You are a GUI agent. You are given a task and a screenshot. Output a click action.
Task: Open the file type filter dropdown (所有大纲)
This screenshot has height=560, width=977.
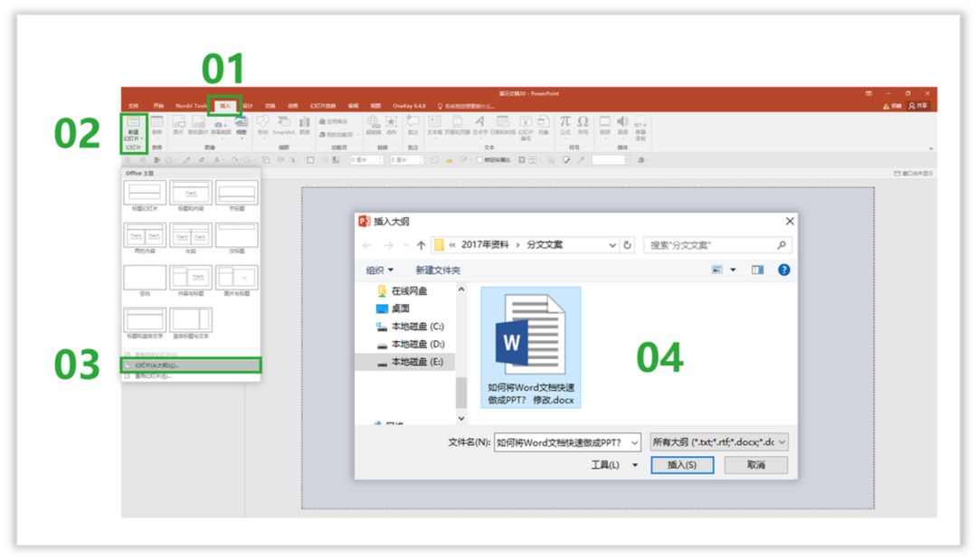click(719, 441)
